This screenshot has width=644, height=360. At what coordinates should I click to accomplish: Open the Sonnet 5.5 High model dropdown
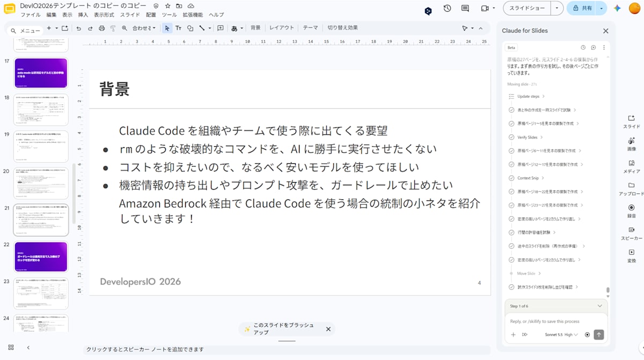pos(561,334)
